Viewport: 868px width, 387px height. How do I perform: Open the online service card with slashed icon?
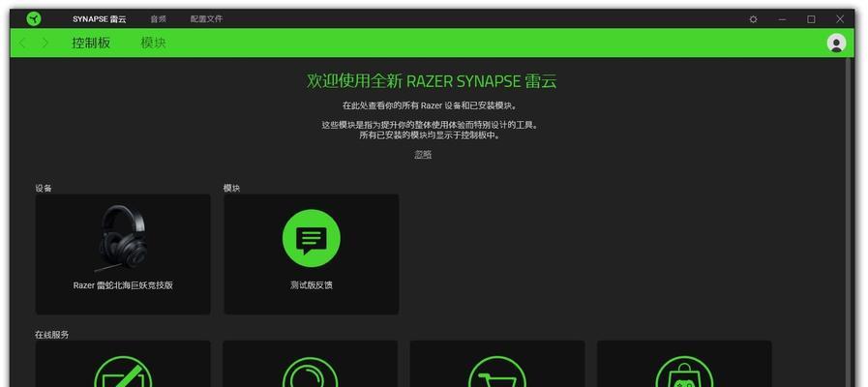point(123,364)
